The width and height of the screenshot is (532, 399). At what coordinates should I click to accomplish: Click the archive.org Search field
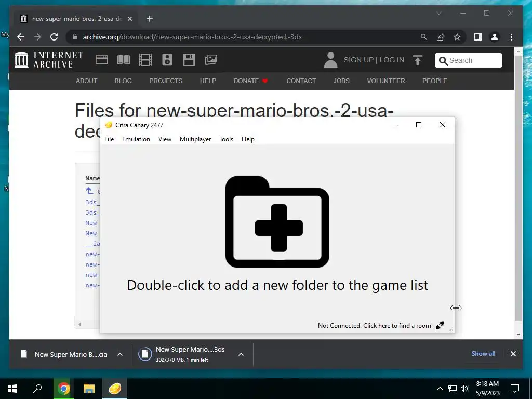(468, 60)
